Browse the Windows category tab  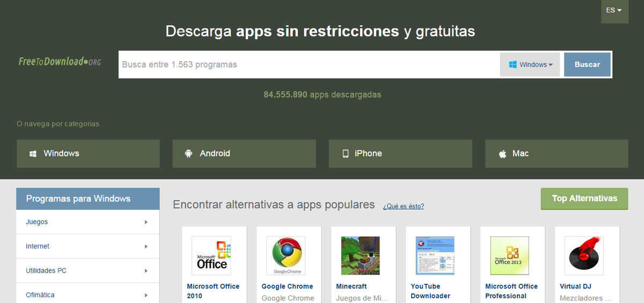pos(88,153)
